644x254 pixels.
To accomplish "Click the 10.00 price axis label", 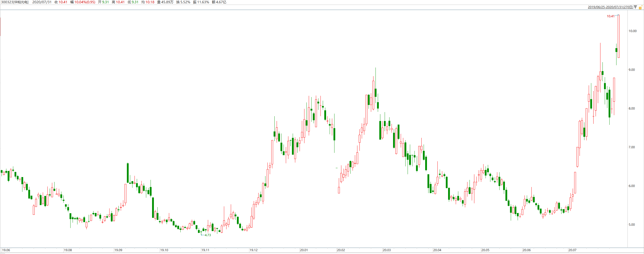I will [633, 31].
